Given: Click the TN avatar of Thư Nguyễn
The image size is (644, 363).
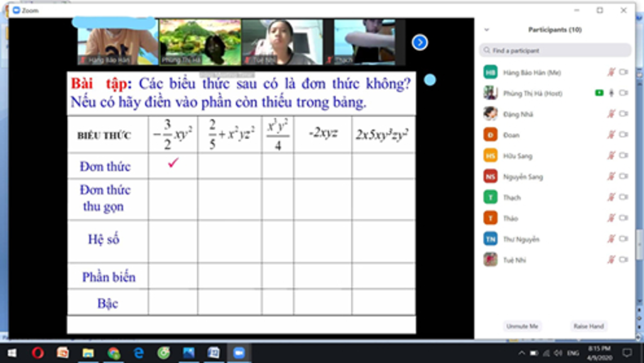Looking at the screenshot, I should click(x=491, y=239).
